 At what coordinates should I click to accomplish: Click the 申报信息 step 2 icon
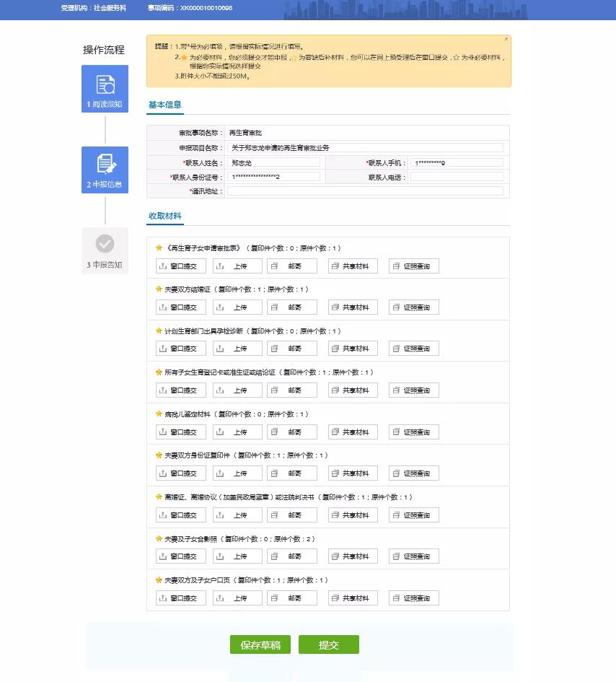pos(105,165)
